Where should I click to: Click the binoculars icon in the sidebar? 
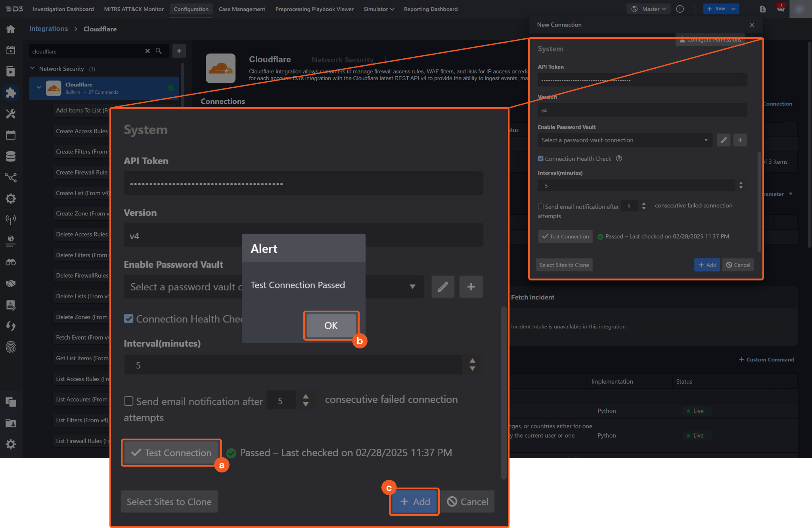(x=11, y=262)
